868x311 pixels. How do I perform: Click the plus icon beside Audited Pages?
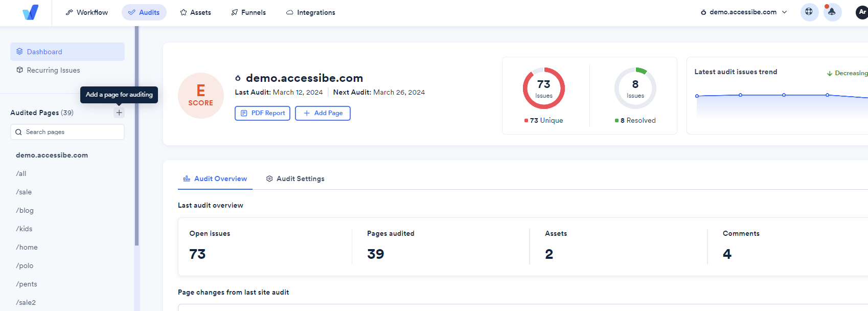pyautogui.click(x=119, y=113)
